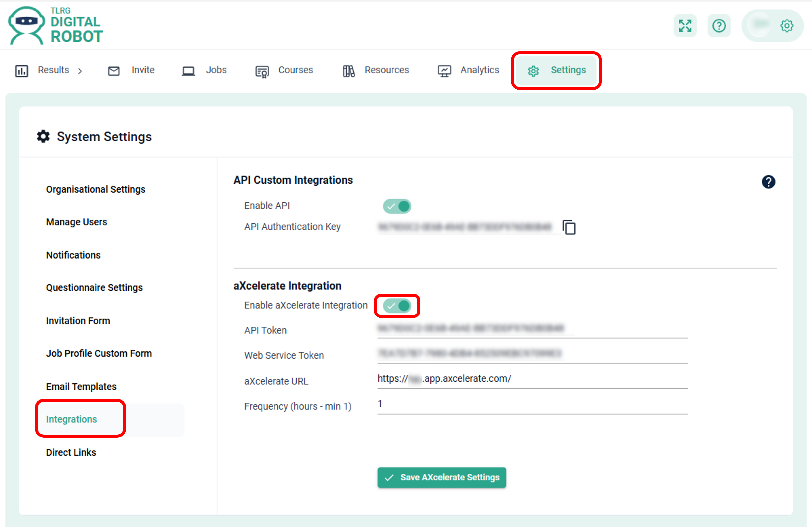The image size is (812, 527).
Task: Click the Results bar-chart icon
Action: coord(21,71)
